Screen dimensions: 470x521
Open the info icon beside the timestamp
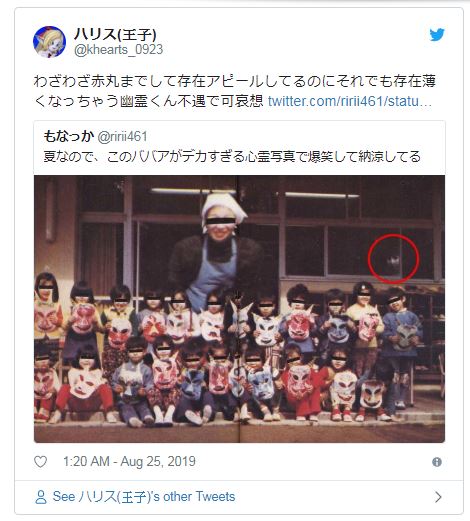(x=437, y=462)
